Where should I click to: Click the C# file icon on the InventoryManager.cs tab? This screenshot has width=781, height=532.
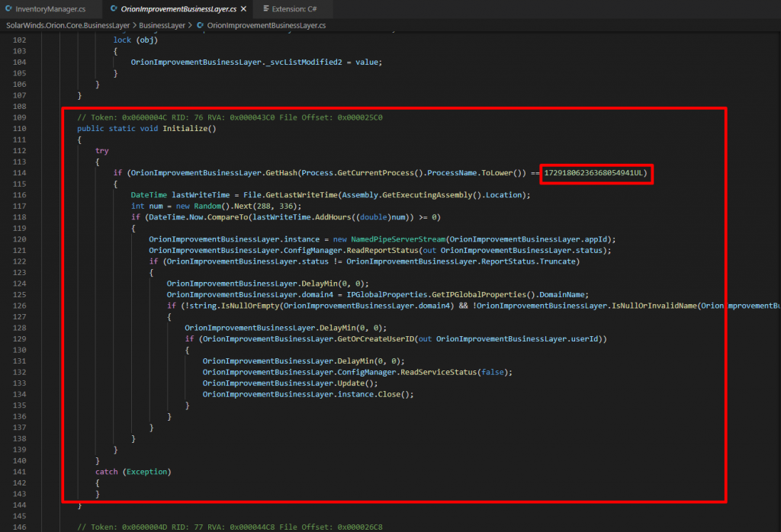click(x=8, y=9)
